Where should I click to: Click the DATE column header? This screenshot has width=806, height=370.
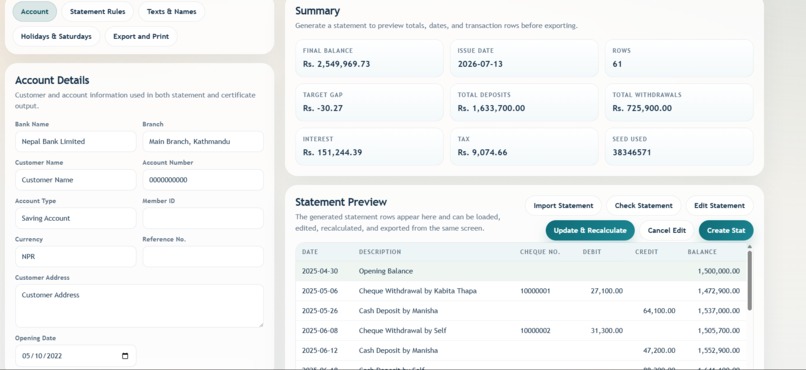[310, 252]
